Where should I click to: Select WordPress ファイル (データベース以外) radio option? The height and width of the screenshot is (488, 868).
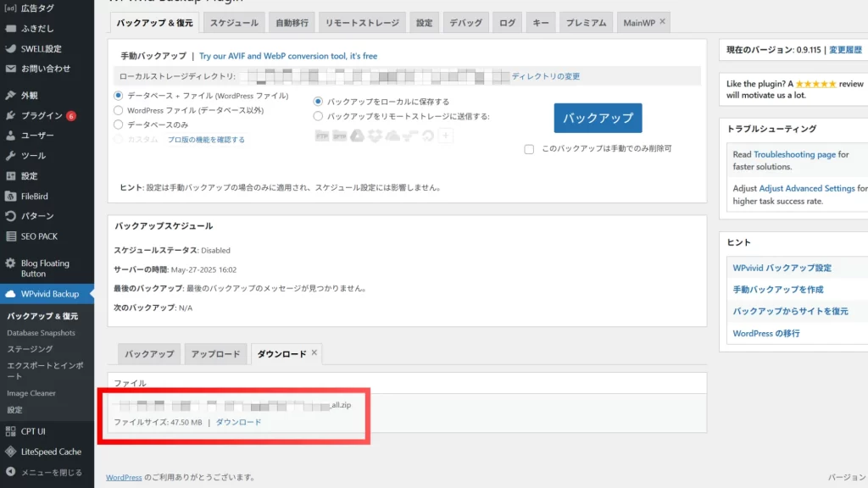119,110
